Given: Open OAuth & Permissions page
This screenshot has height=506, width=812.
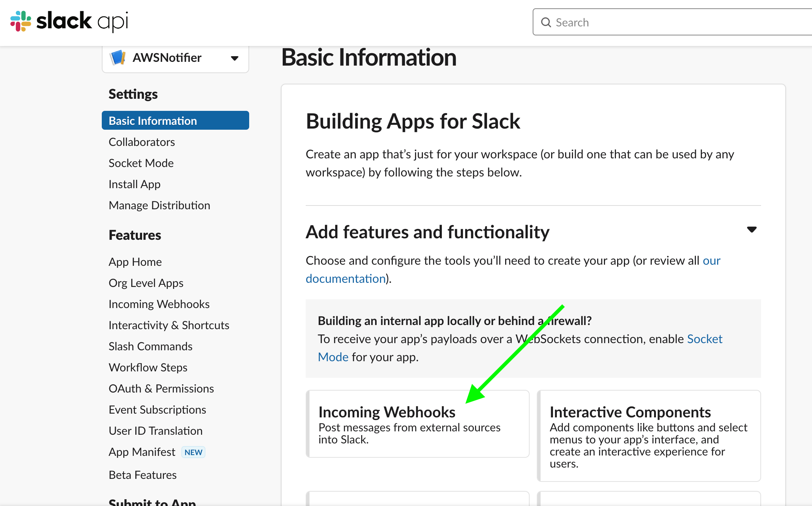Looking at the screenshot, I should pos(161,388).
